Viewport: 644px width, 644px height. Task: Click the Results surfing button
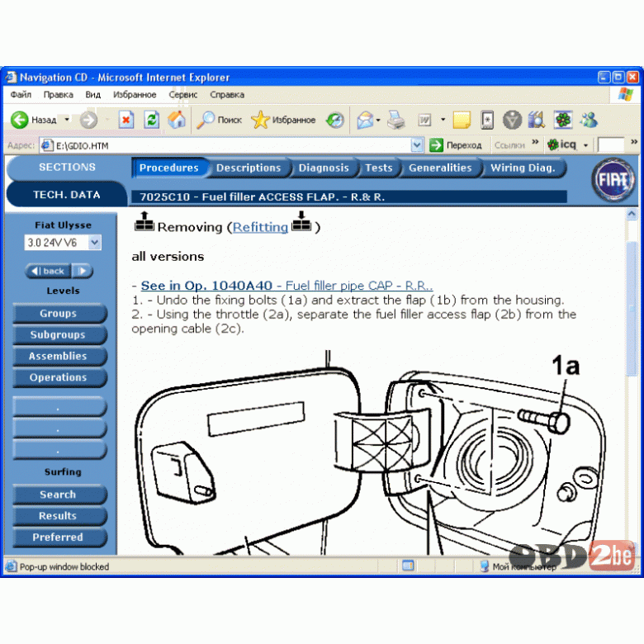59,516
